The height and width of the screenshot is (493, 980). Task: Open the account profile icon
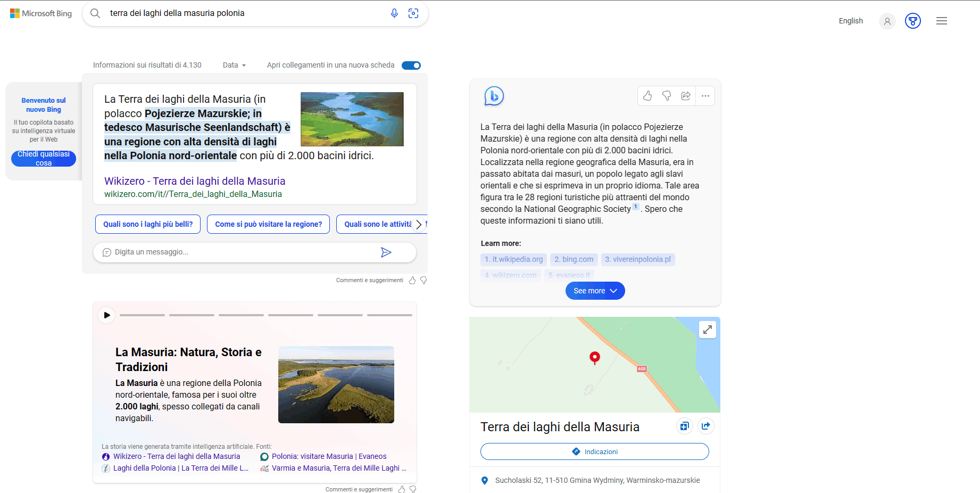pyautogui.click(x=887, y=21)
